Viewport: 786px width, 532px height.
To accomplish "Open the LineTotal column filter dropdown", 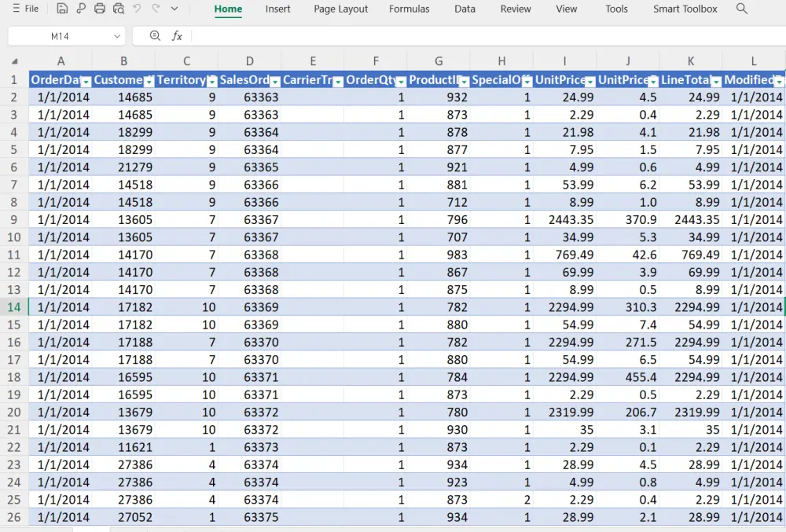I will [716, 81].
